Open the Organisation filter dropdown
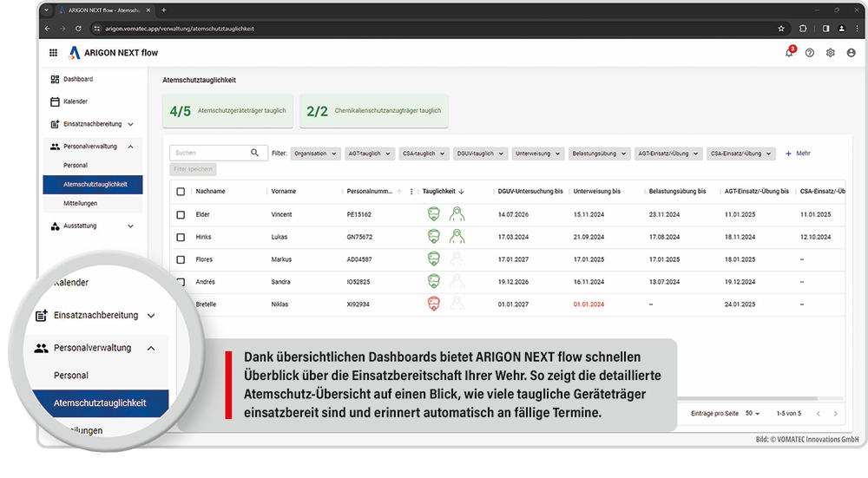Viewport: 868px width, 478px height. coord(316,154)
